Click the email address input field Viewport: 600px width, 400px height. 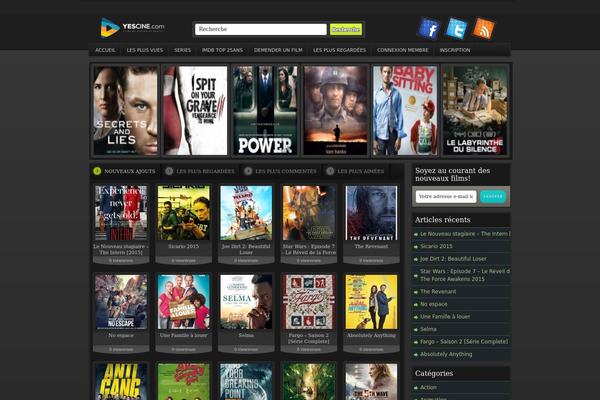[446, 196]
